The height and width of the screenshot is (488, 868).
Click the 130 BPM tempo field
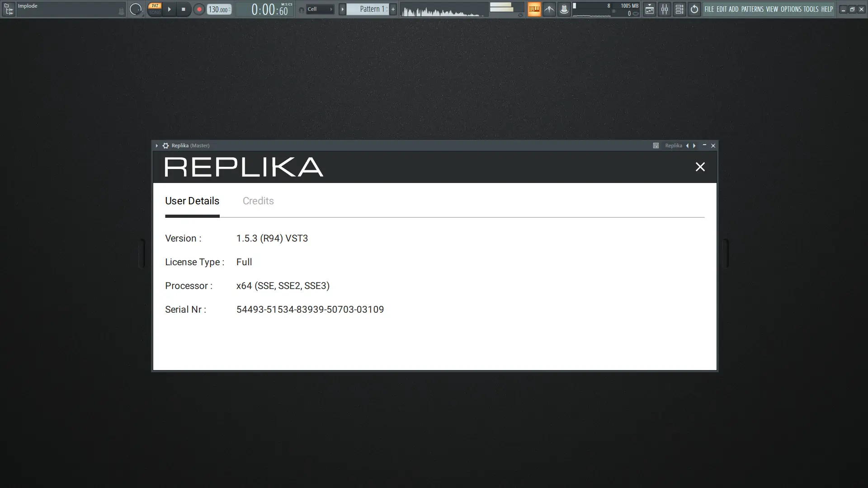point(219,9)
